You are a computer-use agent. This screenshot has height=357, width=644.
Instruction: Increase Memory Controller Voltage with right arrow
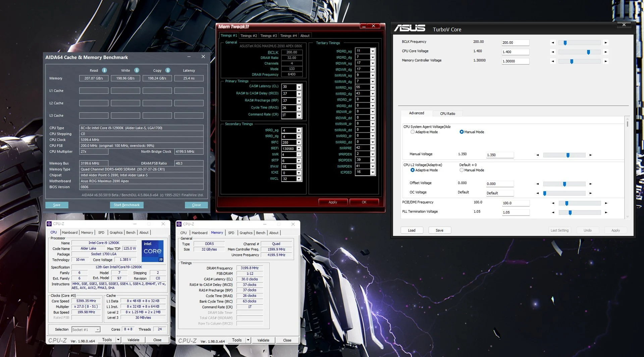605,61
